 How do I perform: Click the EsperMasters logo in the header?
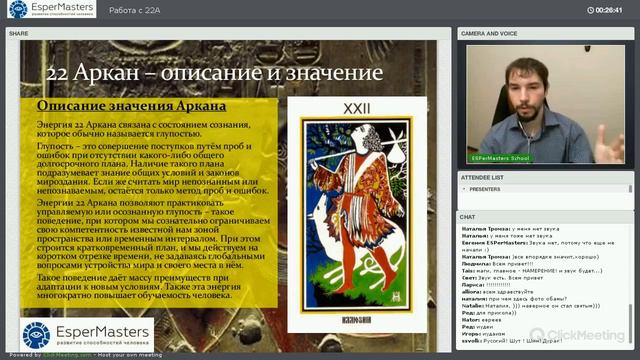point(52,9)
